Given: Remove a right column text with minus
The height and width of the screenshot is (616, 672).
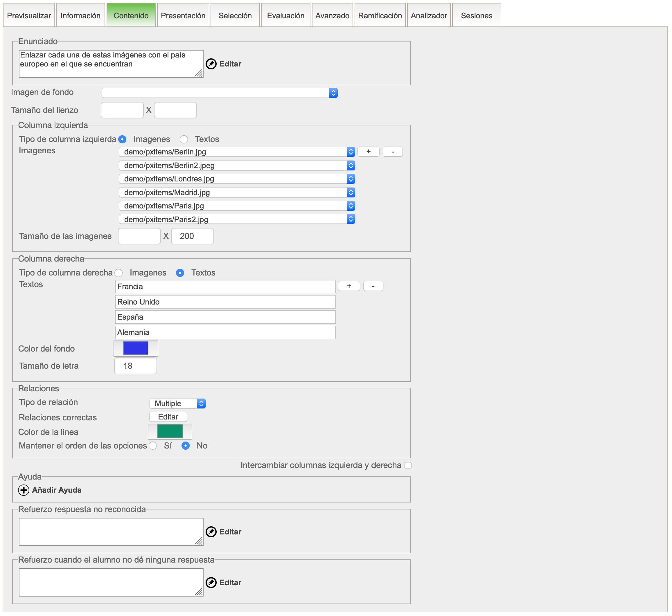Looking at the screenshot, I should click(x=373, y=286).
